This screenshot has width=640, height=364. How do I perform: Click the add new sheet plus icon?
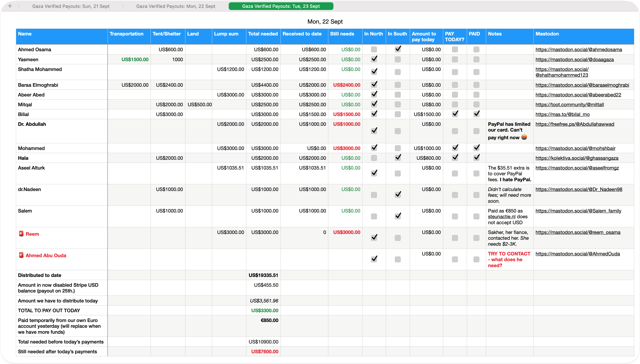[10, 6]
